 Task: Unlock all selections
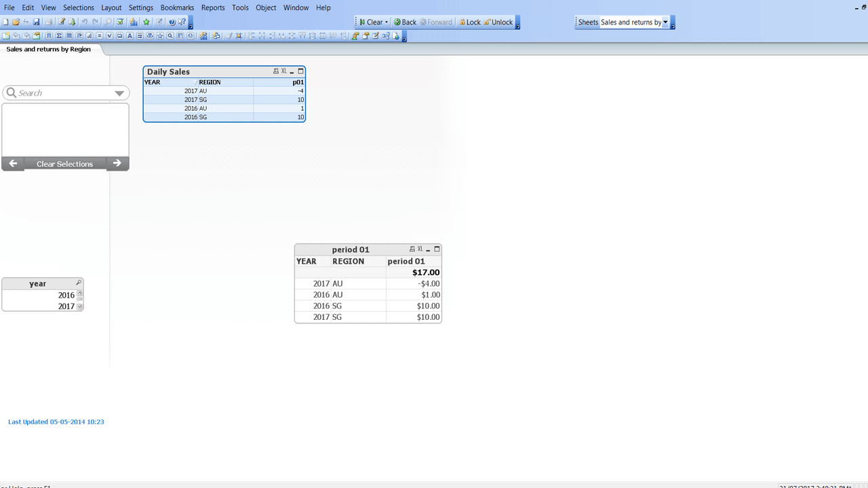pos(498,22)
